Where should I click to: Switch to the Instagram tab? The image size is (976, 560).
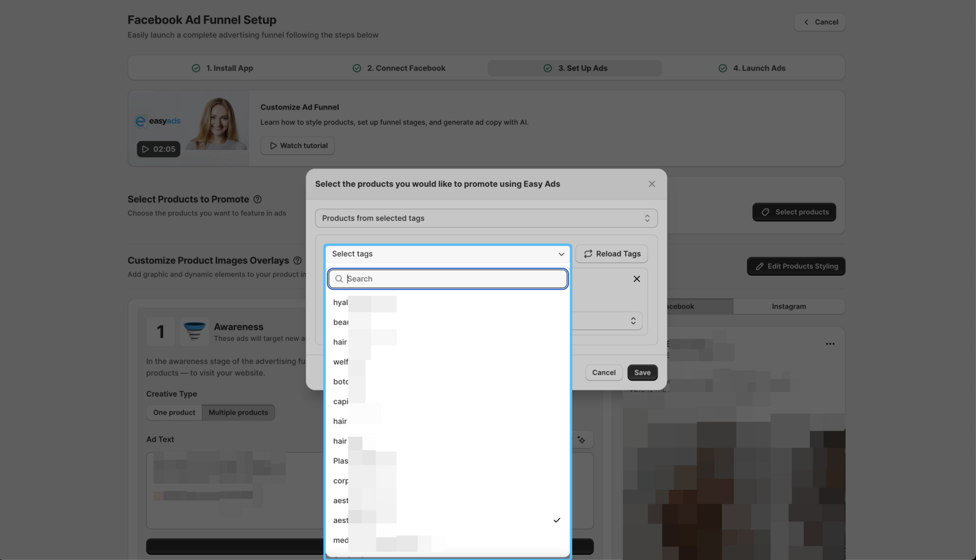(789, 306)
